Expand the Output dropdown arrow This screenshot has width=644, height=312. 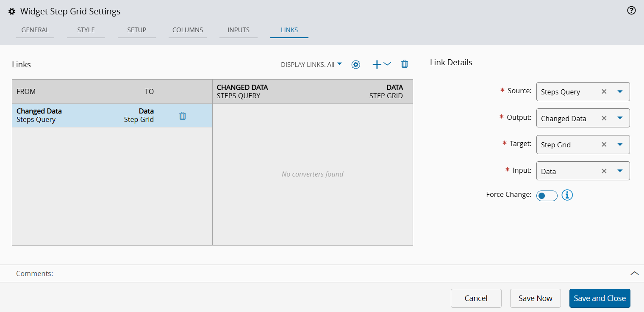pyautogui.click(x=620, y=118)
